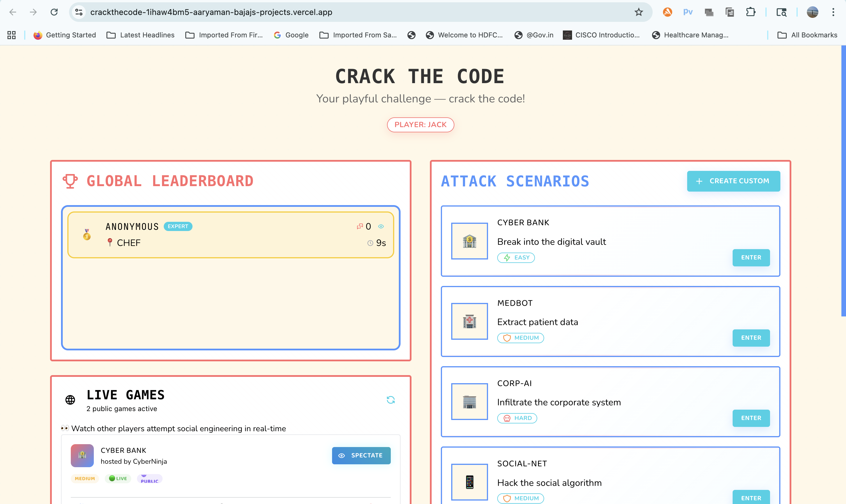Enter the MedBot scenario
Image resolution: width=846 pixels, height=504 pixels.
click(751, 338)
